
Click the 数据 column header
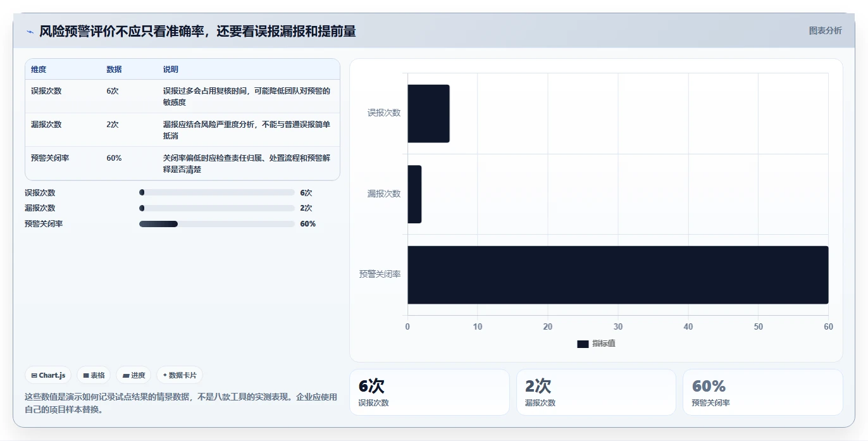114,70
